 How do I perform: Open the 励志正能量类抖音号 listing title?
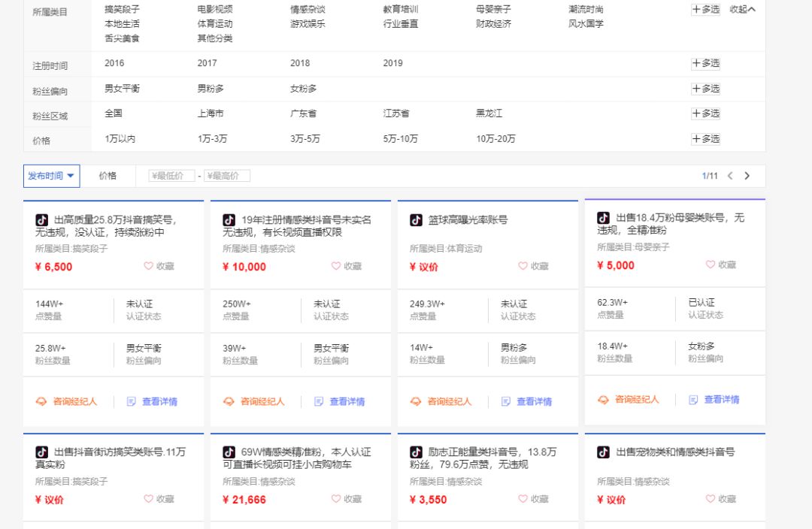click(x=483, y=458)
